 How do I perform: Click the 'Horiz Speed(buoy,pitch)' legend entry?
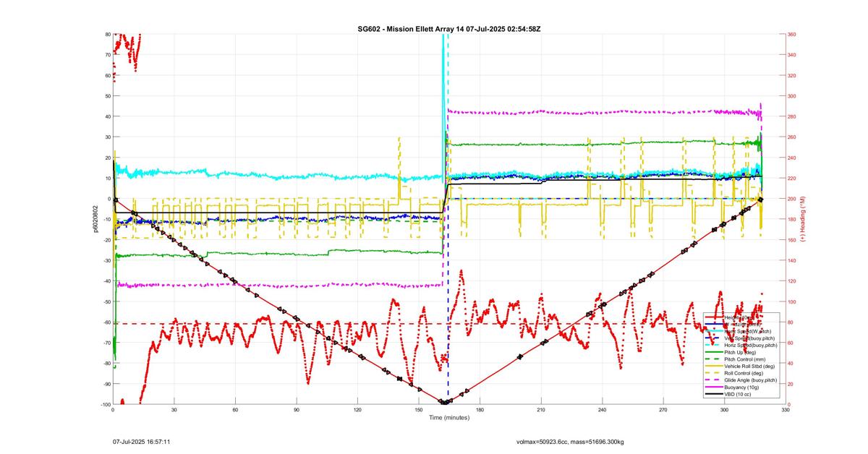751,346
